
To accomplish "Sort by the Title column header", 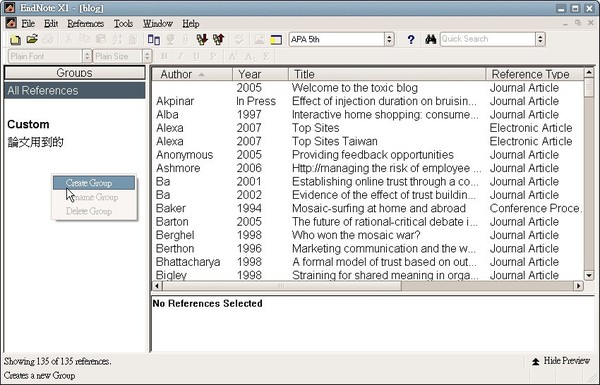I will click(x=387, y=74).
